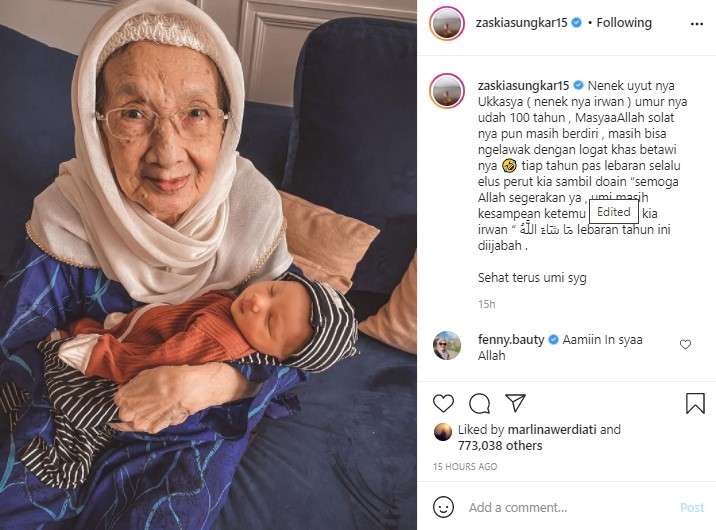Toggle the Following status button
The image size is (716, 530).
tap(624, 22)
